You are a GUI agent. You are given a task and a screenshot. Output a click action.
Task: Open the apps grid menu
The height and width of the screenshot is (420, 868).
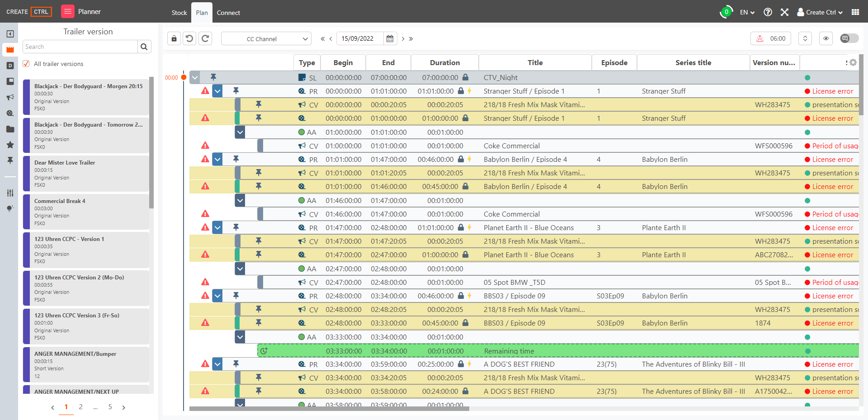[855, 12]
